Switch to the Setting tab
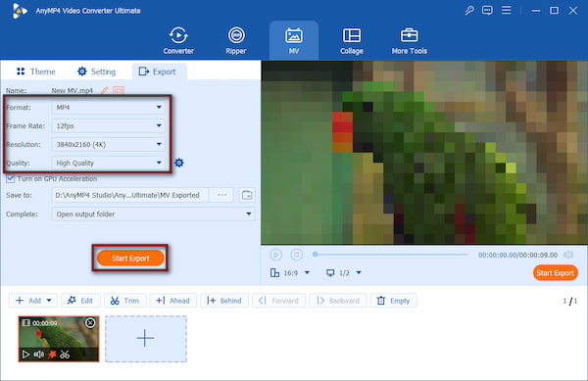The image size is (588, 381). point(96,71)
